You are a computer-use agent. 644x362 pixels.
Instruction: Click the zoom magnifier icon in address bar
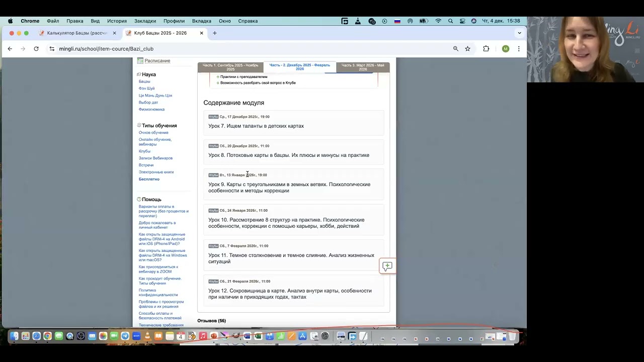click(x=456, y=49)
